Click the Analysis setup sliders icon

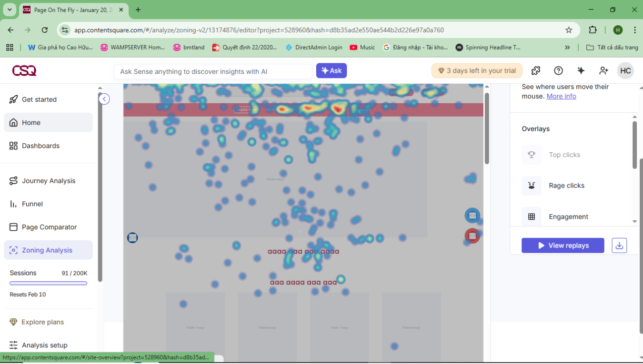(13, 345)
